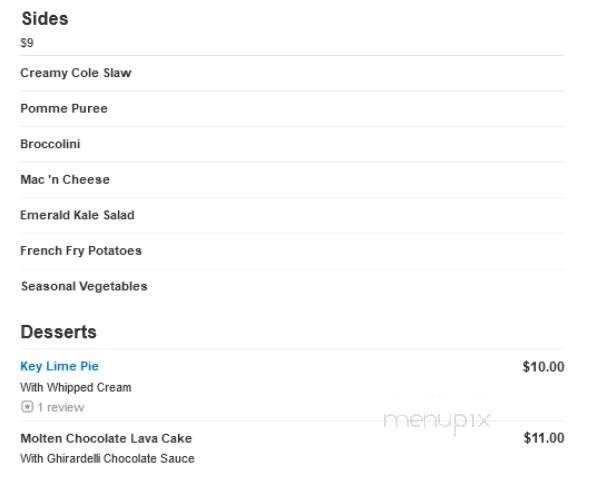Viewport: 616px width, 503px height.
Task: Open the Key Lime Pie link
Action: coord(59,366)
